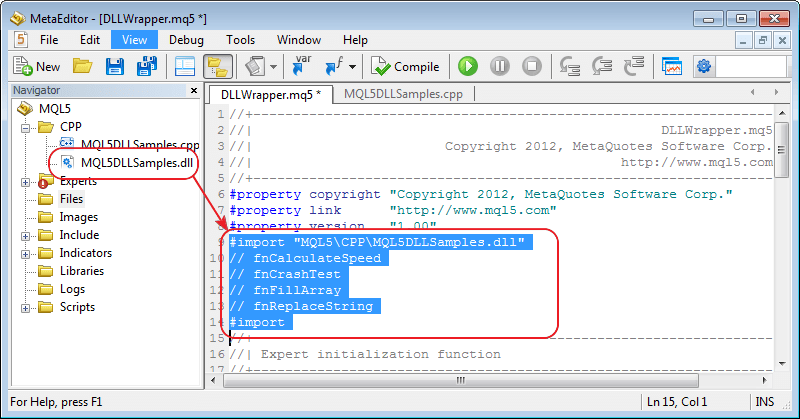Viewport: 800px width, 419px height.
Task: Collapse the CPP folder in Navigator
Action: (25, 127)
